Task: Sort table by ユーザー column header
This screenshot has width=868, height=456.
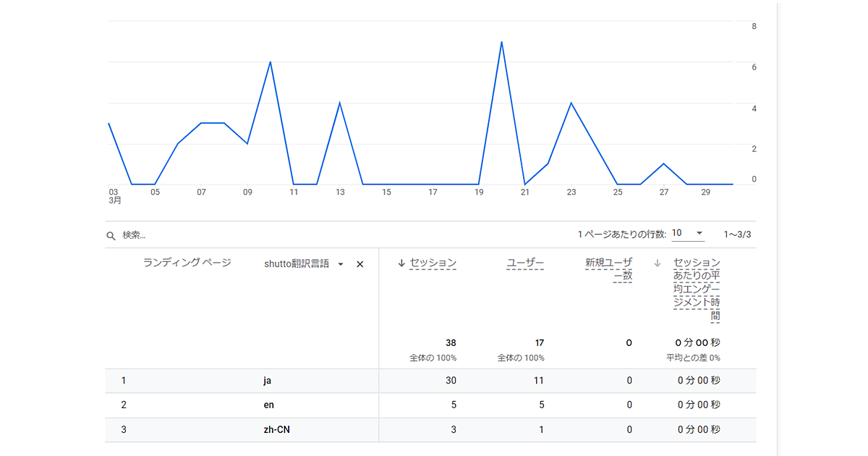Action: 525,263
